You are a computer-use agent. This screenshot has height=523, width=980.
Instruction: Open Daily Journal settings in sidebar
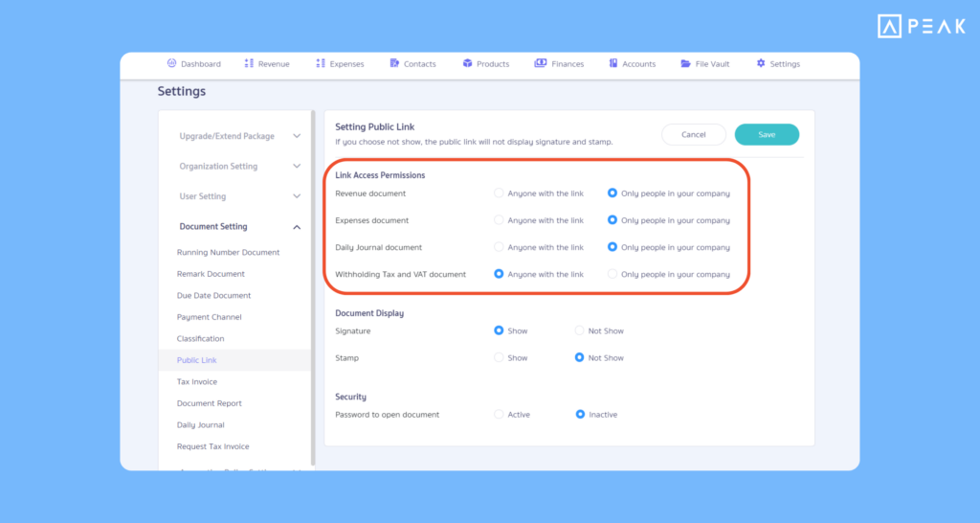(x=201, y=424)
